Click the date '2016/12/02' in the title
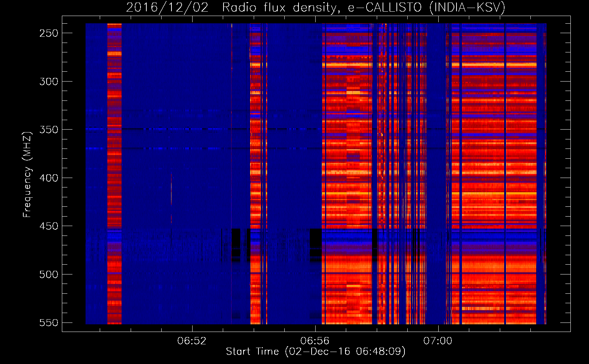Screen dimensions: 589x364 pos(167,7)
